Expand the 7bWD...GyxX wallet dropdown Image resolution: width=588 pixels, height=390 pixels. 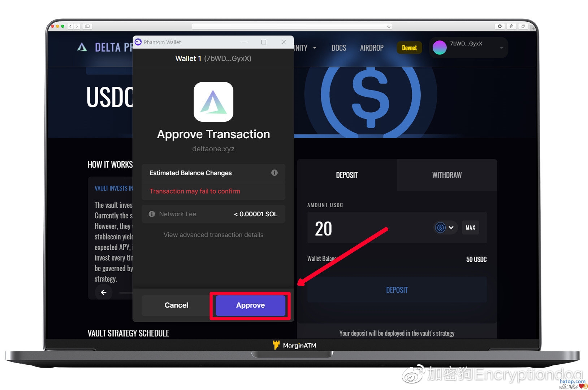click(501, 48)
